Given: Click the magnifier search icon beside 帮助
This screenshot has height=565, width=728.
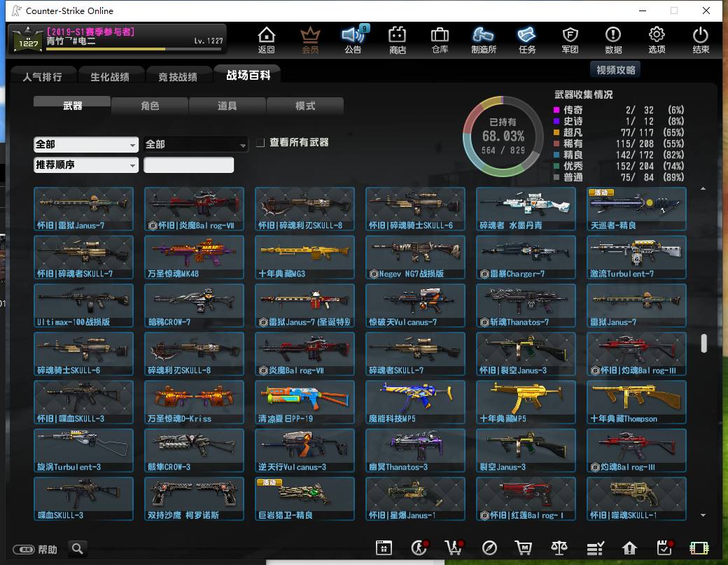Looking at the screenshot, I should pos(78,549).
